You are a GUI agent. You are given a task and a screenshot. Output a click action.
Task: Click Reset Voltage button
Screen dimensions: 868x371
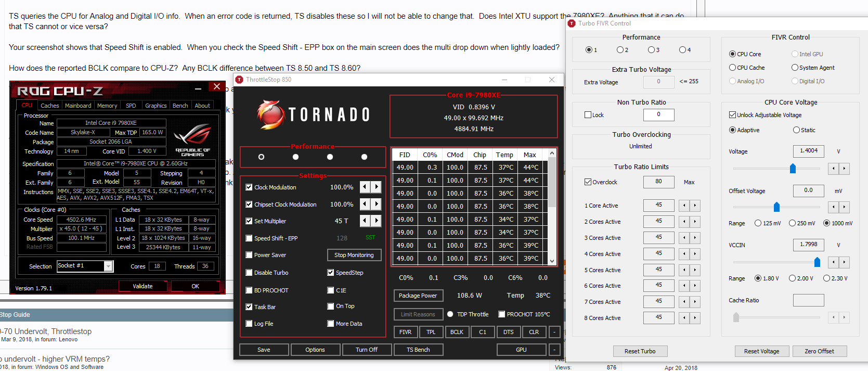[x=762, y=351]
